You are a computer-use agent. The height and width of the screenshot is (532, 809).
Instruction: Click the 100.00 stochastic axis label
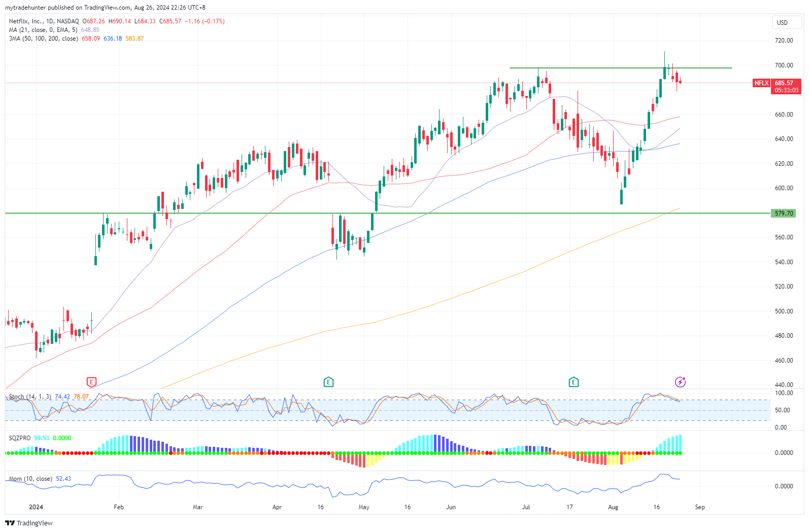[784, 393]
